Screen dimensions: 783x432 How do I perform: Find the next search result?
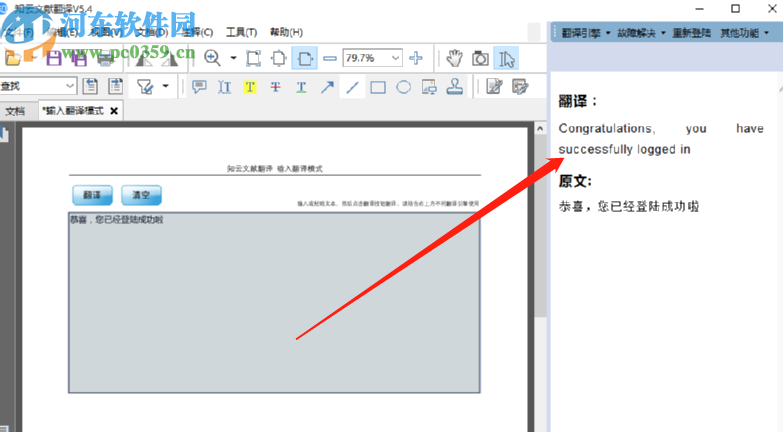[x=115, y=86]
